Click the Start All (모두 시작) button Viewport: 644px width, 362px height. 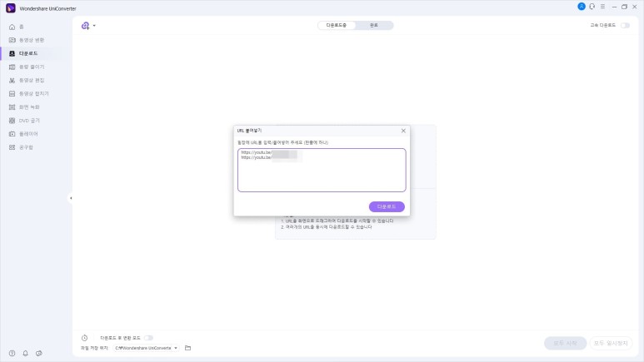tap(565, 343)
